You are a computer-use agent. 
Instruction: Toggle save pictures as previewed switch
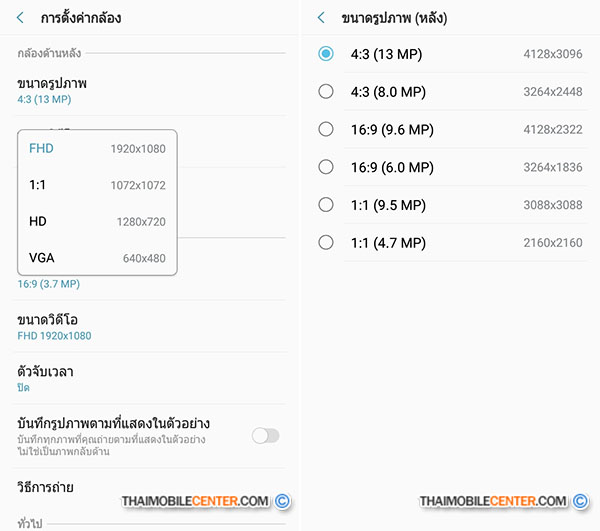265,436
